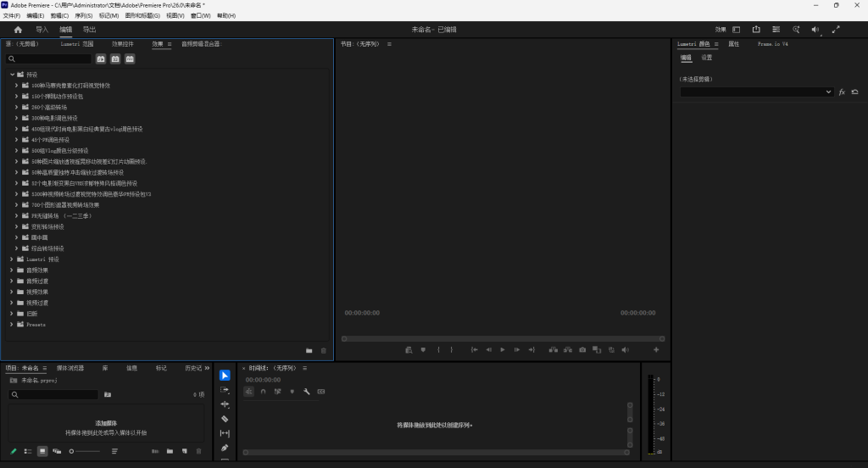Click the Quick Export share icon
The width and height of the screenshot is (868, 468).
click(x=756, y=30)
